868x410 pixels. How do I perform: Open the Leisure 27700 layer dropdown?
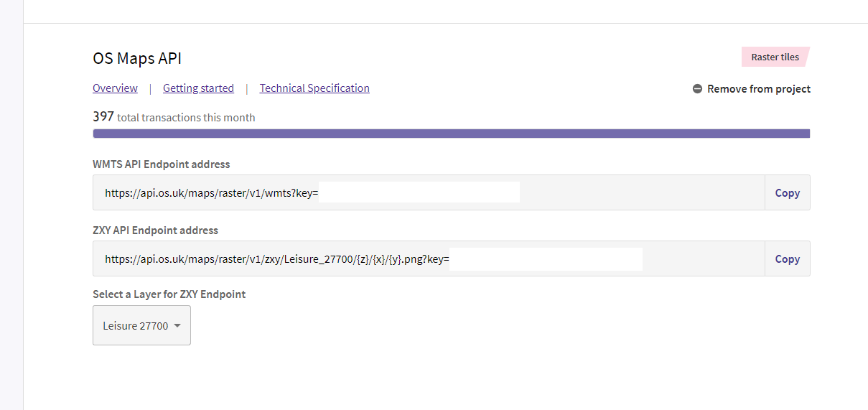(x=141, y=325)
